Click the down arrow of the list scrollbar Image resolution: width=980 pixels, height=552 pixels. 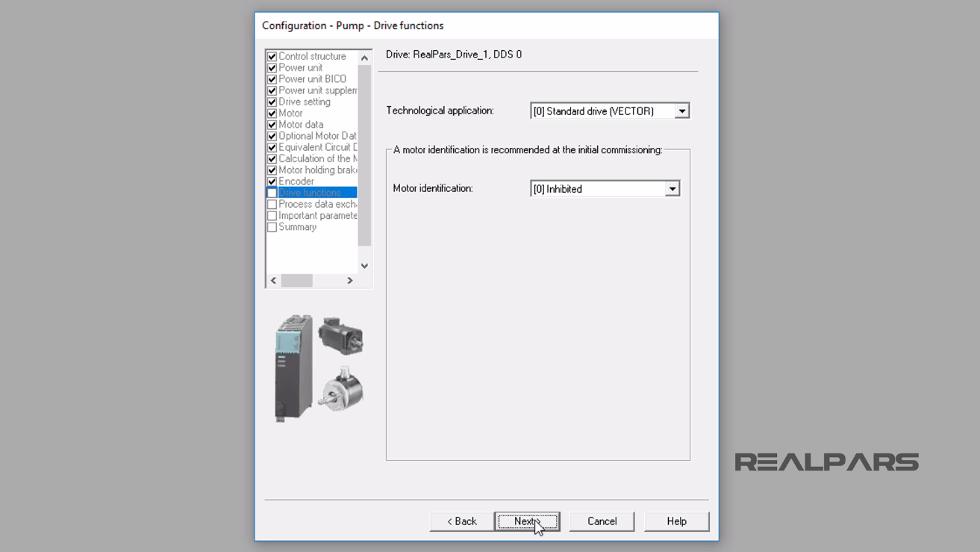click(364, 265)
